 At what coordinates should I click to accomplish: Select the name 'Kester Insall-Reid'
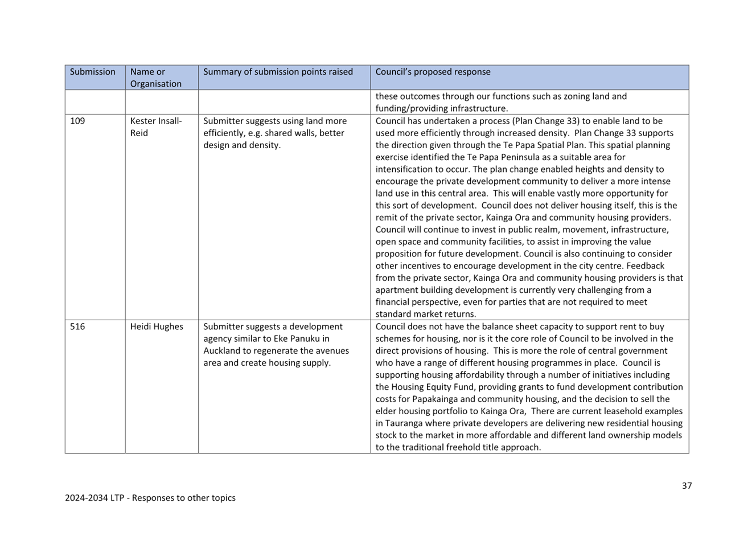(x=156, y=127)
